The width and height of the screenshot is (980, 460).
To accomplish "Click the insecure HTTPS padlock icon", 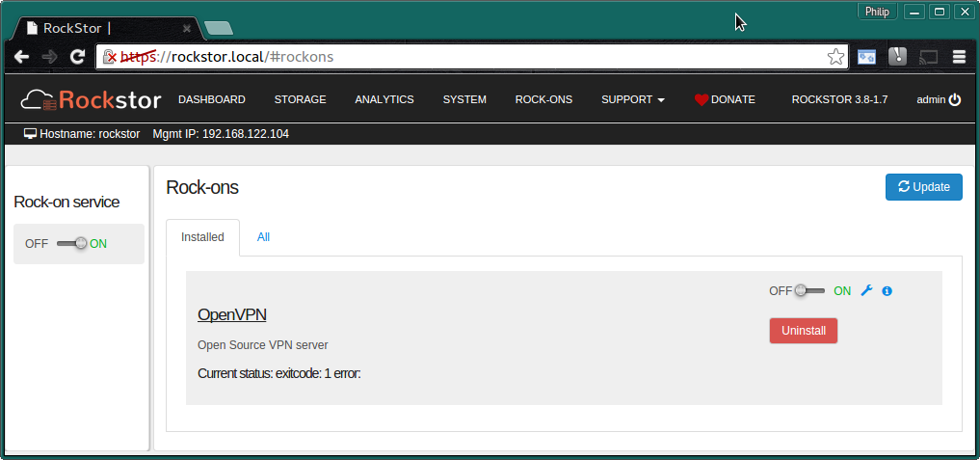I will (110, 57).
